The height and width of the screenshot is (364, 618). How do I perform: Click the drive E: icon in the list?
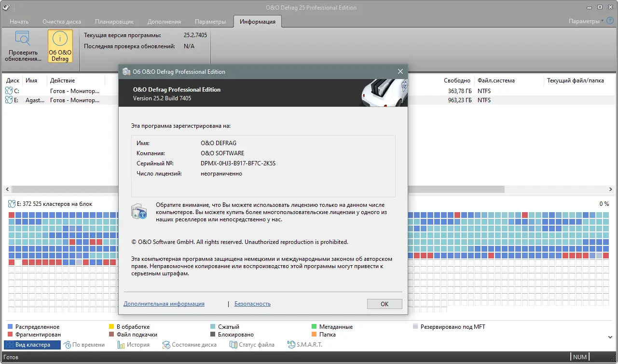point(9,100)
